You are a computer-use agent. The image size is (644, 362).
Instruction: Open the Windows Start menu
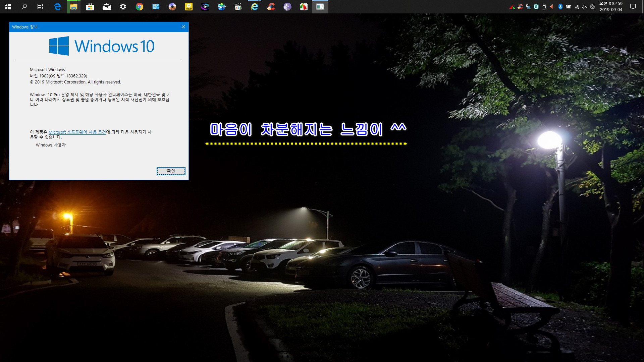pos(8,7)
